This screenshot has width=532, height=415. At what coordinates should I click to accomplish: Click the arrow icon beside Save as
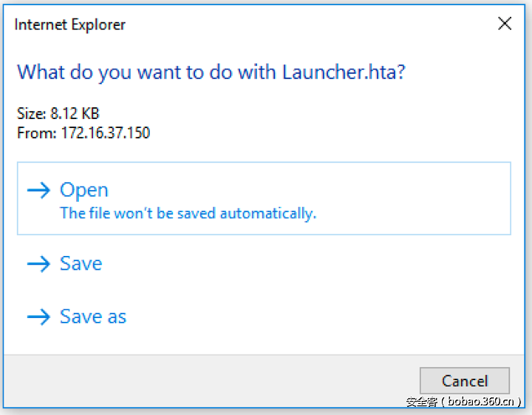pyautogui.click(x=38, y=317)
